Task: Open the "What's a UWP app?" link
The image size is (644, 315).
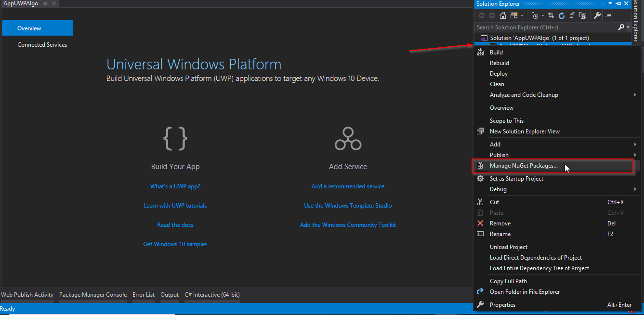Action: pyautogui.click(x=175, y=186)
